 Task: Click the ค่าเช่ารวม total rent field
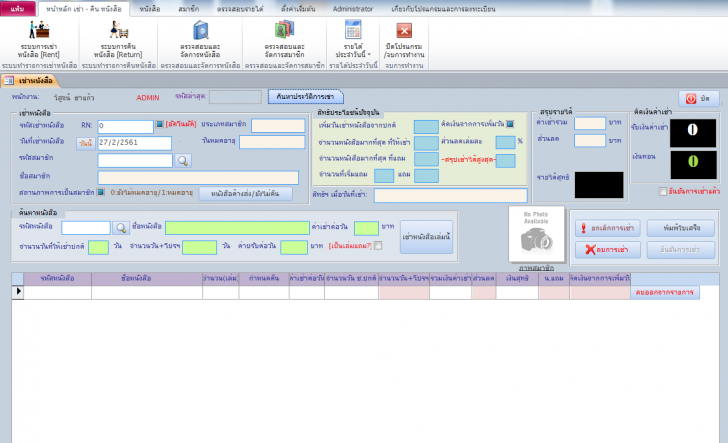(x=590, y=123)
